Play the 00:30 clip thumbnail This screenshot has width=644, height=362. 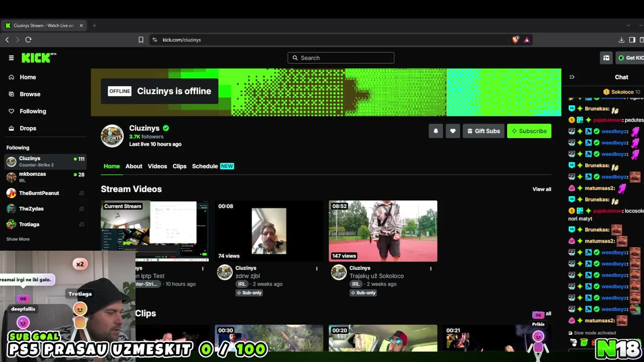[x=269, y=338]
